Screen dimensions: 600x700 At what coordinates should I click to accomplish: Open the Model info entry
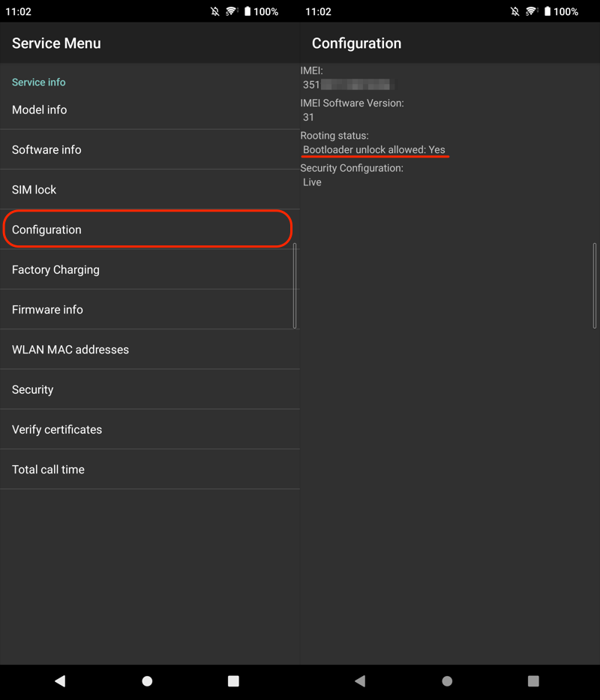(150, 110)
